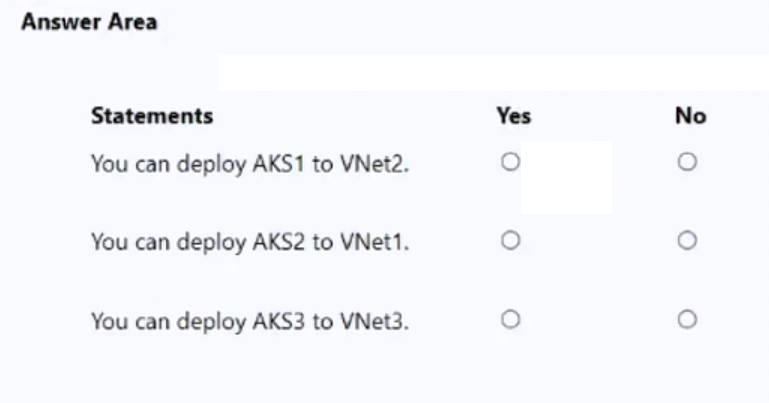Click the statement about AKS3 and VNet3
769x403 pixels.
(250, 322)
